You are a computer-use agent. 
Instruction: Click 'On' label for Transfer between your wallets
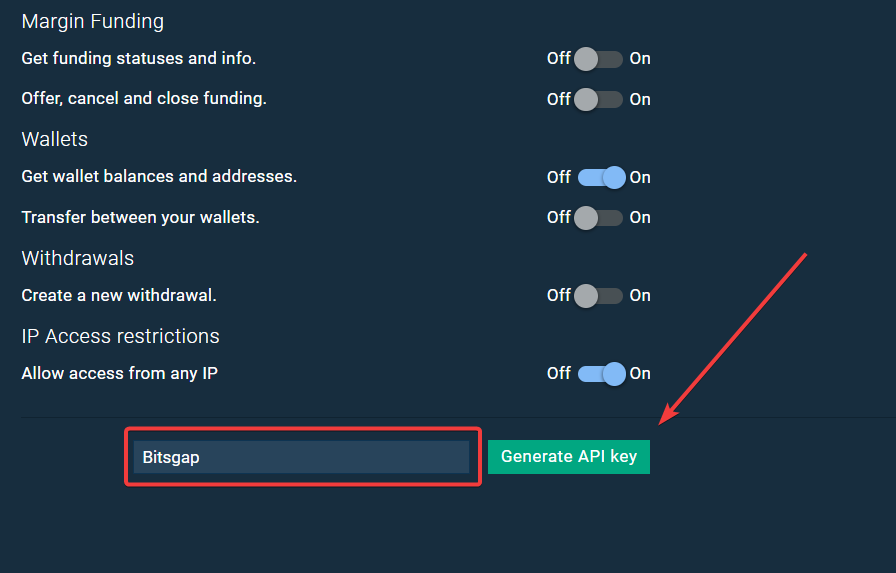pyautogui.click(x=640, y=217)
